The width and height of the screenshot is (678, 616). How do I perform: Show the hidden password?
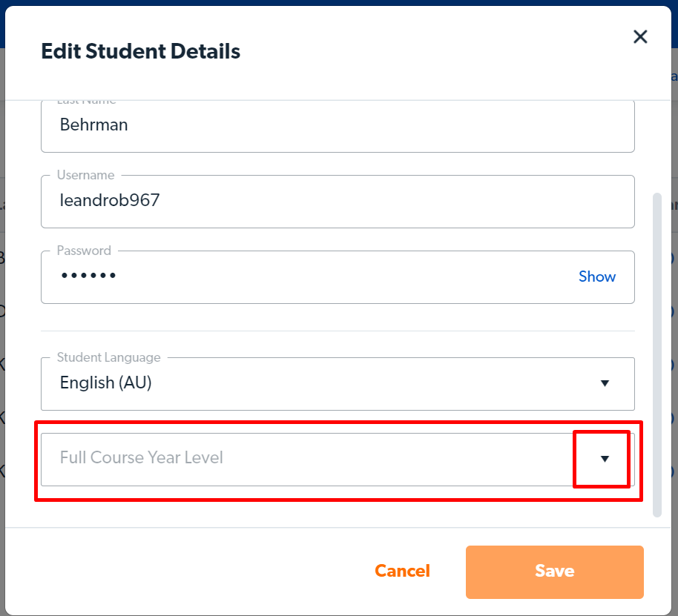(596, 276)
